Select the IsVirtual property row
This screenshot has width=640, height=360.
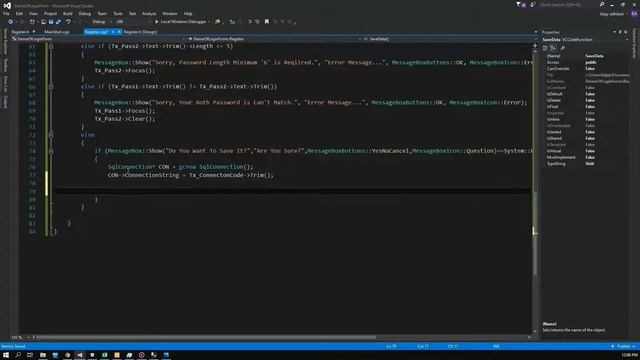(x=586, y=151)
